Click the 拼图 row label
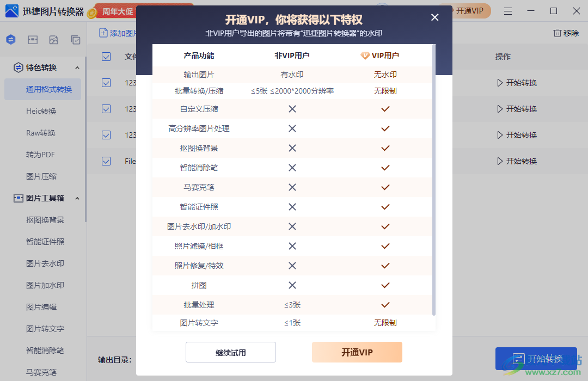This screenshot has height=381, width=588. tap(199, 285)
